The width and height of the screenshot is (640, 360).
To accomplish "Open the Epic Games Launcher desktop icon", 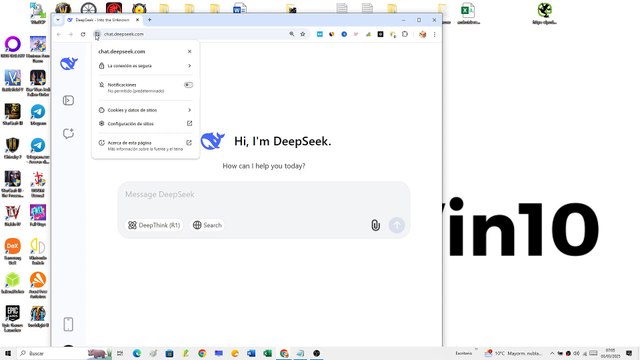I will pyautogui.click(x=13, y=318).
